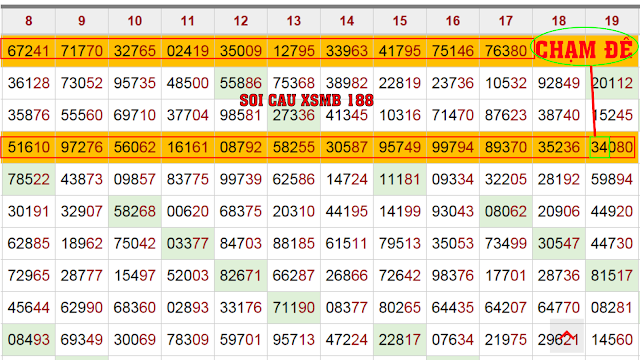The image size is (640, 360).
Task: Click cell 41795
Action: tap(400, 51)
